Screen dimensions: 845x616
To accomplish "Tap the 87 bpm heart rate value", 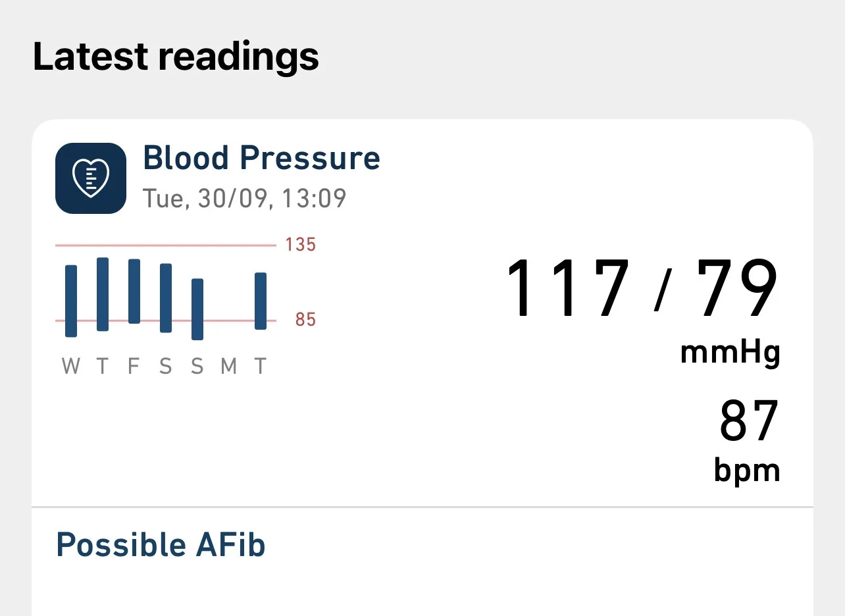I will tap(749, 422).
